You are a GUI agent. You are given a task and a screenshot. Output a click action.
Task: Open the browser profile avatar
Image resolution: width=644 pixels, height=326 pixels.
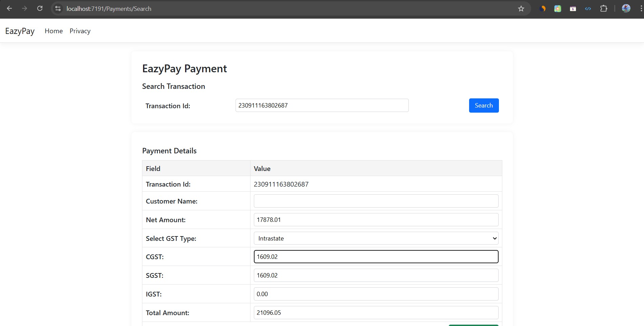(626, 8)
